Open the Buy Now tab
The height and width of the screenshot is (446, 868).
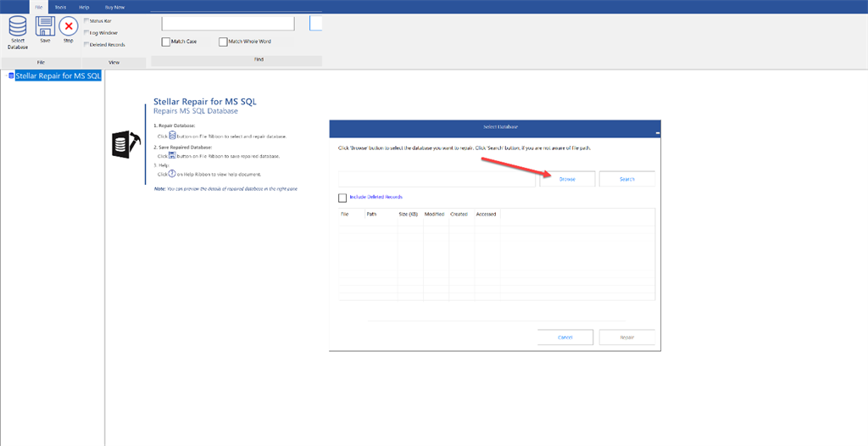click(114, 7)
